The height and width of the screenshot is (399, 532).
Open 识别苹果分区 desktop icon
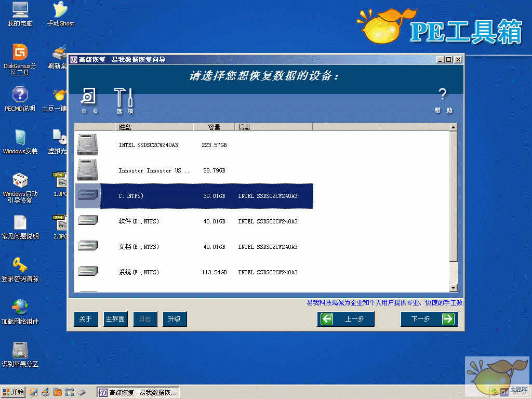pos(20,355)
